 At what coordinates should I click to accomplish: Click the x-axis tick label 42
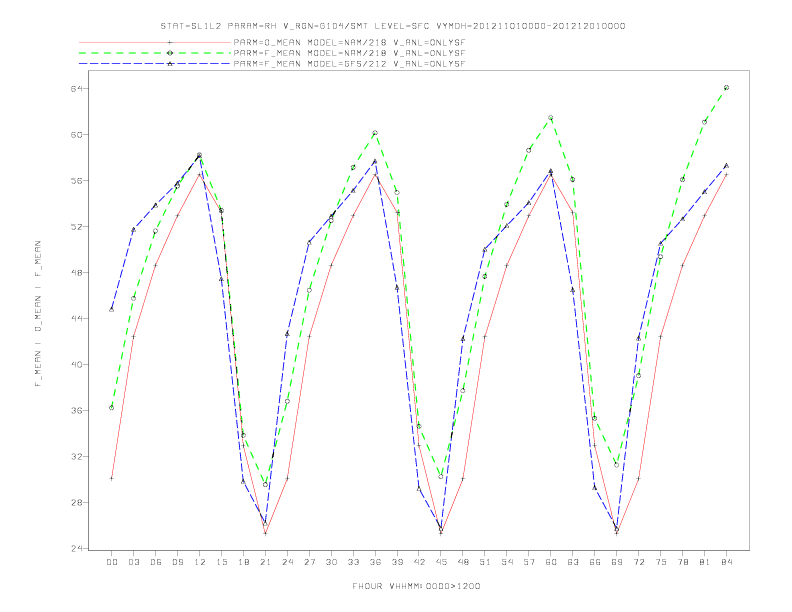[x=419, y=562]
